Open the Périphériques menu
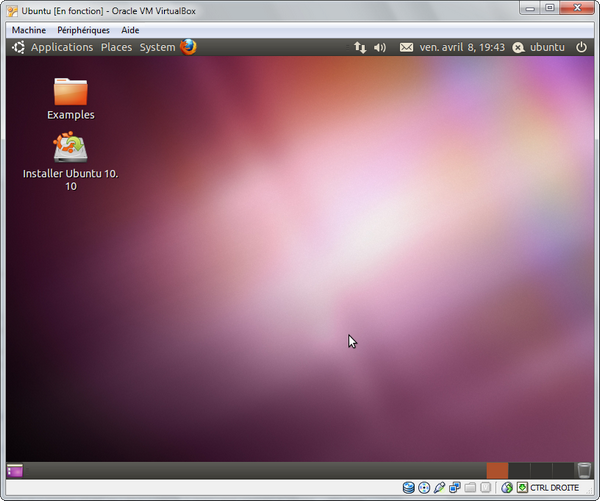 (x=83, y=30)
